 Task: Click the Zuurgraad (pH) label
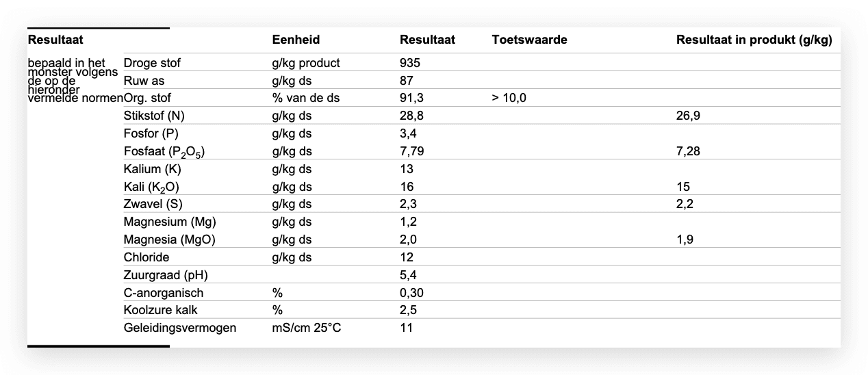tap(165, 275)
